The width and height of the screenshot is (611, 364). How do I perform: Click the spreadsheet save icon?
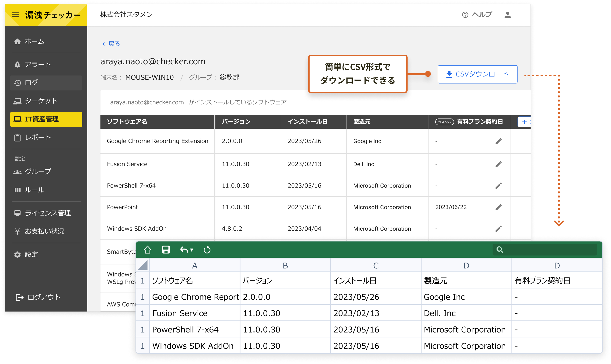point(166,250)
